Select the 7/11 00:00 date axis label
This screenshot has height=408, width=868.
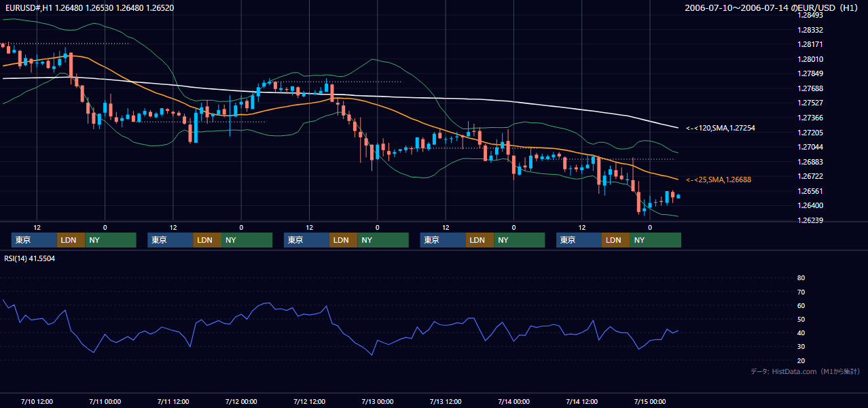[x=105, y=401]
